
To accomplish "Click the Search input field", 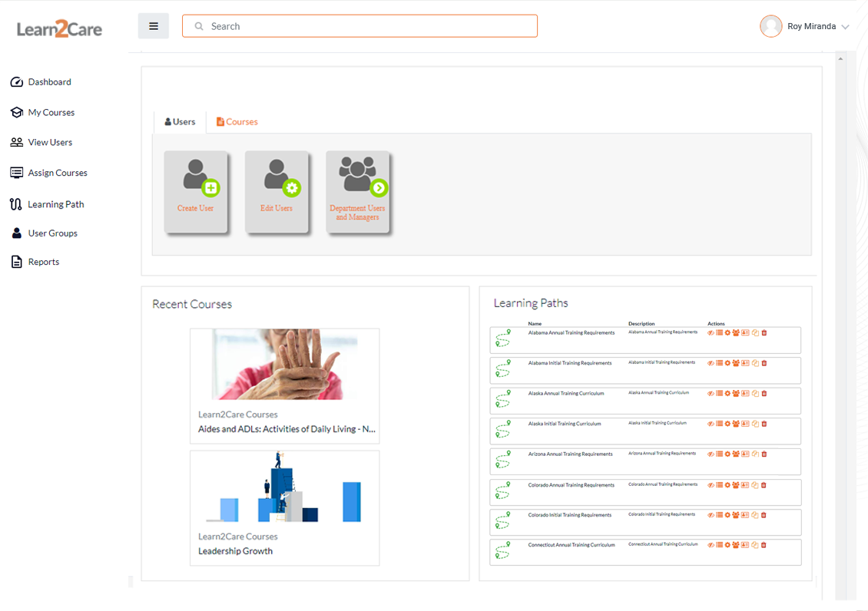I will (x=359, y=26).
